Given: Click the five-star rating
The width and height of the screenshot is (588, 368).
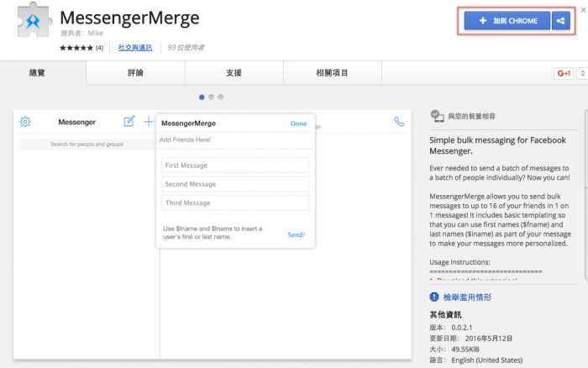Looking at the screenshot, I should (76, 48).
